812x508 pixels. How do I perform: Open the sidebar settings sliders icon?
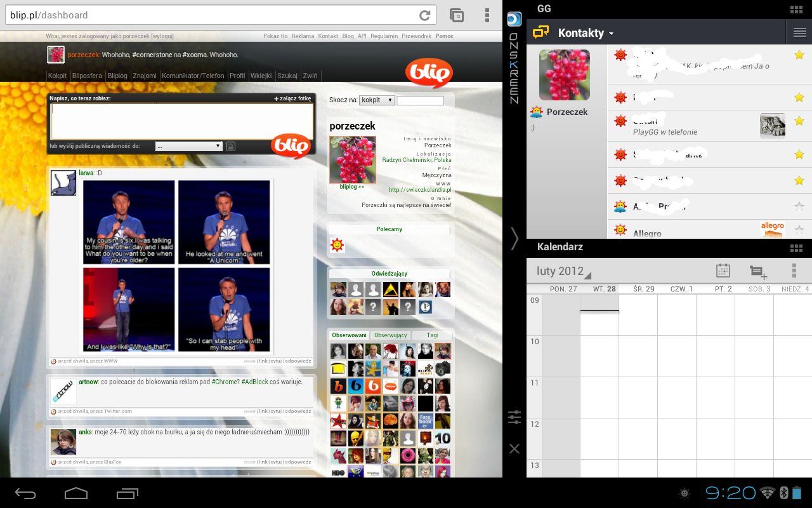(514, 417)
